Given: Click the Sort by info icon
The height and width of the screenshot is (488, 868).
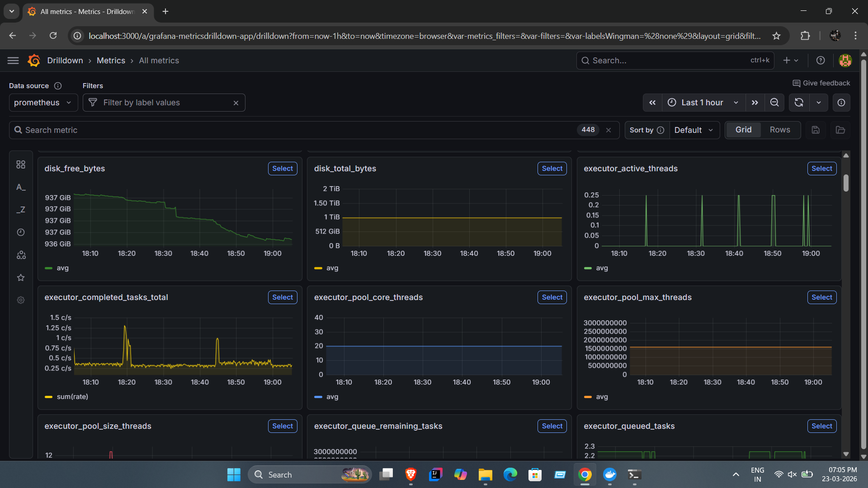Looking at the screenshot, I should 660,130.
